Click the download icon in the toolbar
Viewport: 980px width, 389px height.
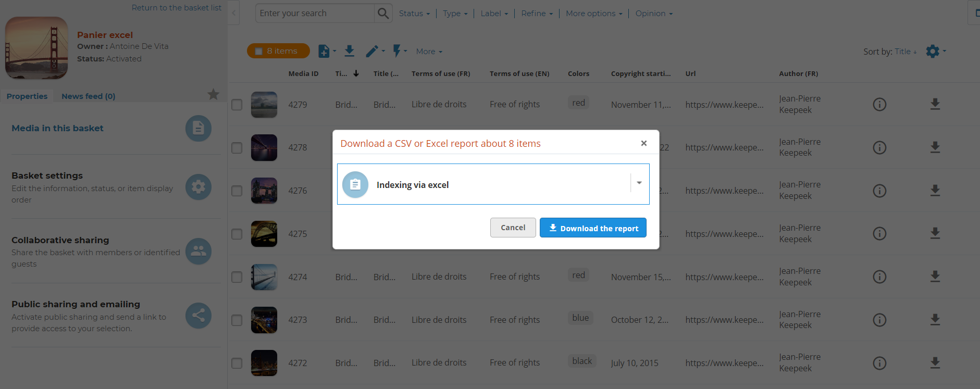(350, 51)
